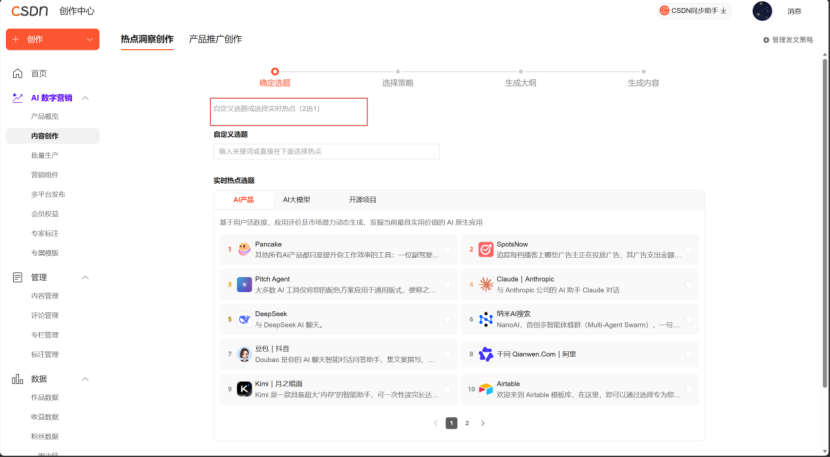830x457 pixels.
Task: Switch to 产品推广创作 tab
Action: 215,39
